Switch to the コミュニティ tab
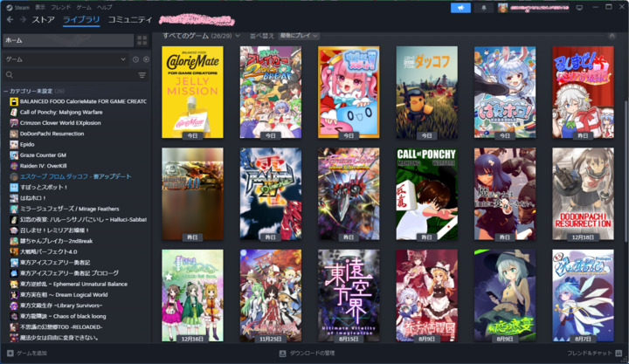The width and height of the screenshot is (629, 364). 130,20
